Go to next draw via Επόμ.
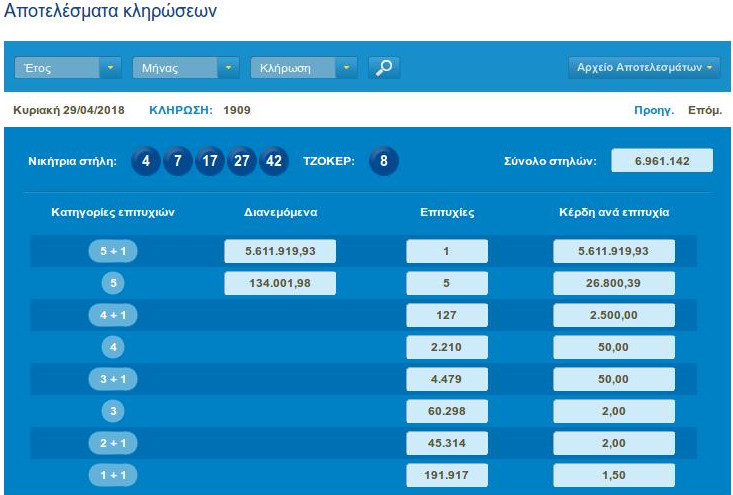Image resolution: width=733 pixels, height=495 pixels. coord(705,110)
